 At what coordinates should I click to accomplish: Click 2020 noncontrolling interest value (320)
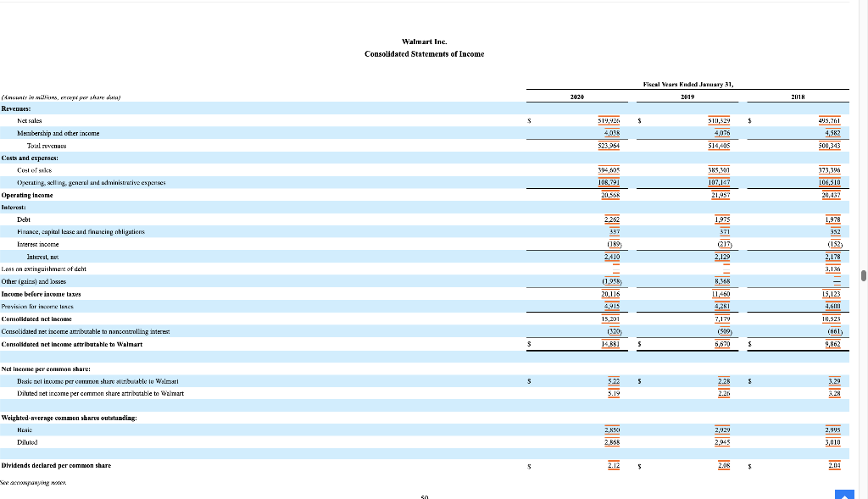pyautogui.click(x=615, y=332)
